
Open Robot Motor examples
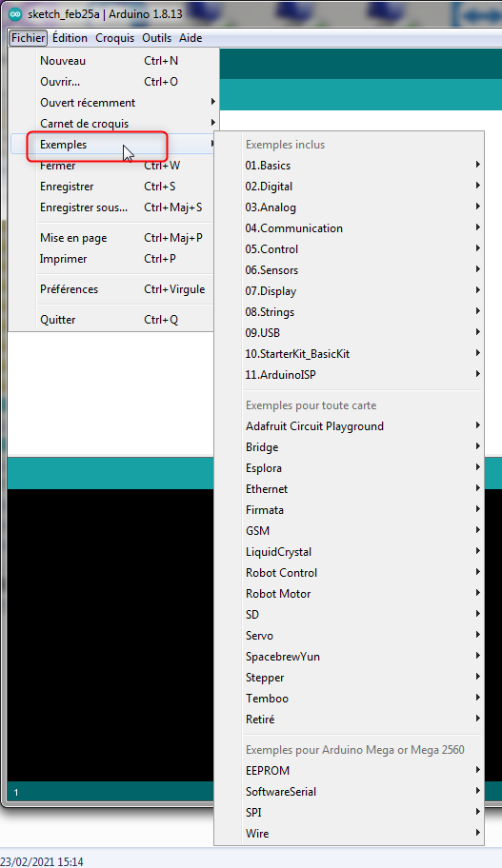coord(349,594)
